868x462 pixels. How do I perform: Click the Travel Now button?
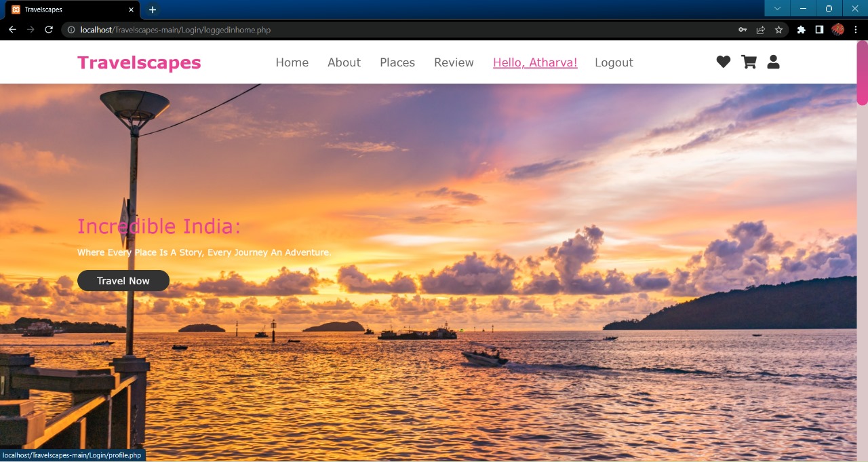(x=123, y=281)
